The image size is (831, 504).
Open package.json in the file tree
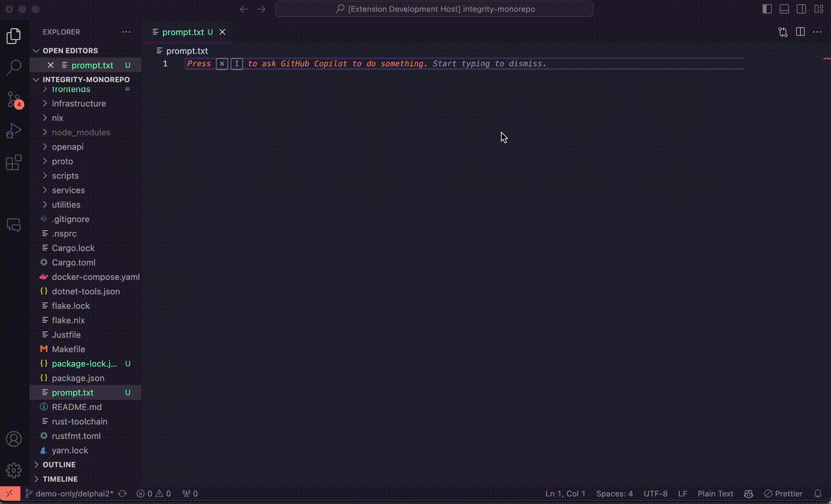pos(85,378)
